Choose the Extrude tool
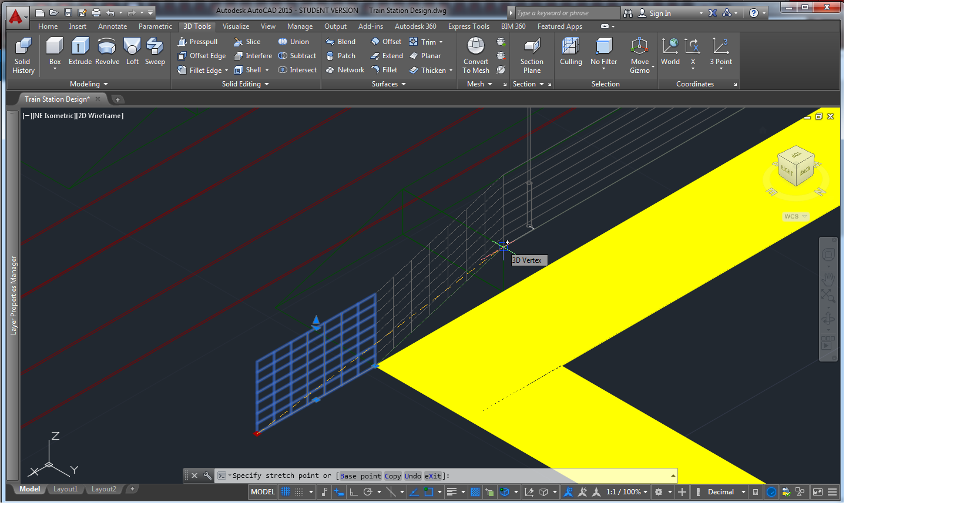The width and height of the screenshot is (980, 529). point(80,52)
